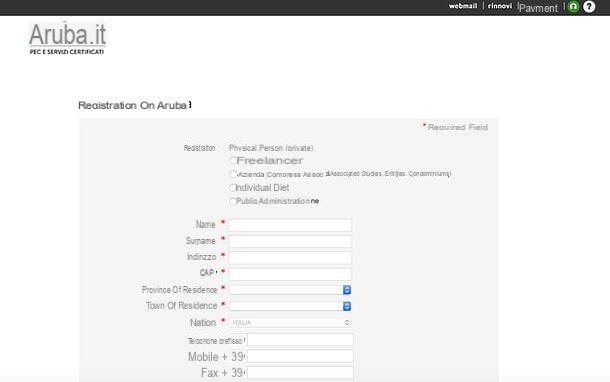
Task: Choose the Individual Diet radio option
Action: click(233, 187)
